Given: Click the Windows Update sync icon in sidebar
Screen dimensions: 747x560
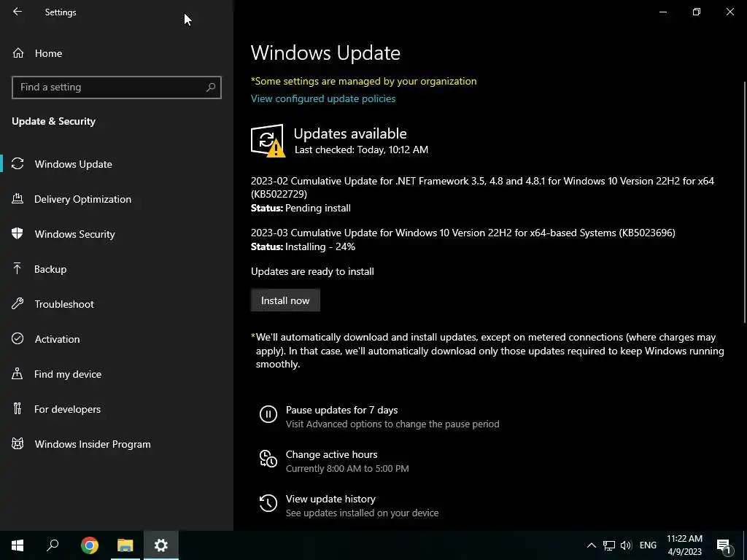Looking at the screenshot, I should 18,164.
